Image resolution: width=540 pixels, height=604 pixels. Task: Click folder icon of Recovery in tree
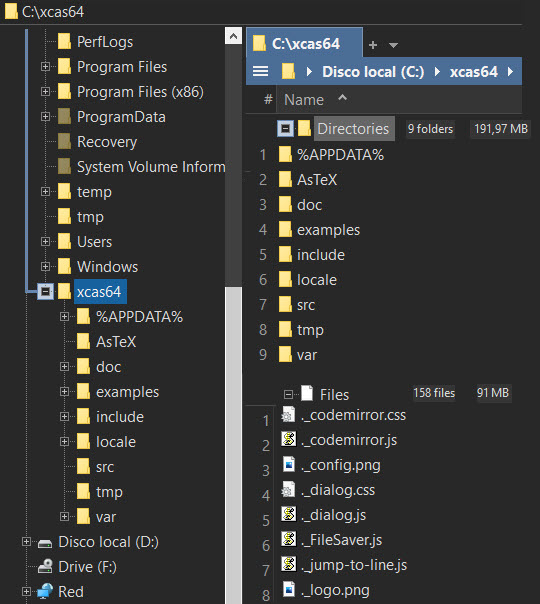pos(64,142)
